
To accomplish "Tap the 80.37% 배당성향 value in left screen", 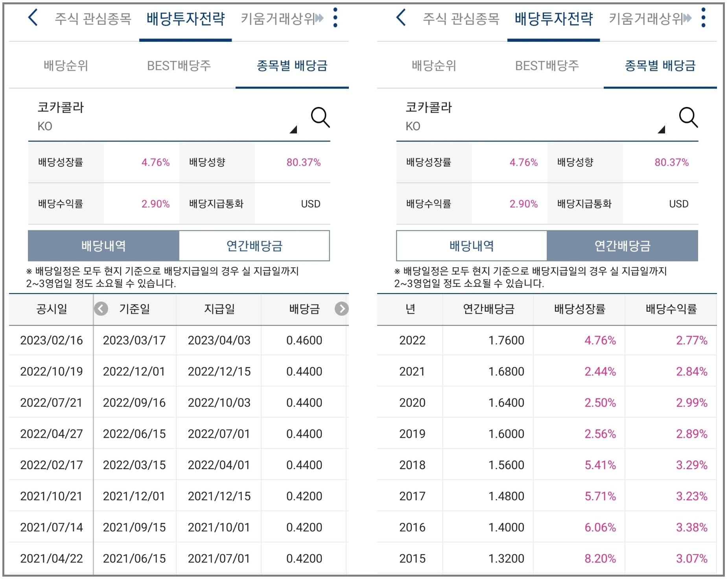I will (x=303, y=162).
